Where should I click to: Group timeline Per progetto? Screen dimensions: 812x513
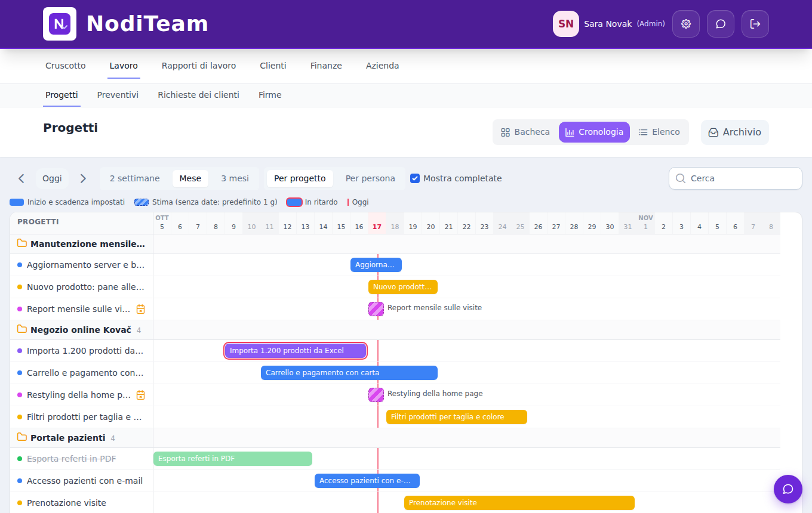[300, 178]
